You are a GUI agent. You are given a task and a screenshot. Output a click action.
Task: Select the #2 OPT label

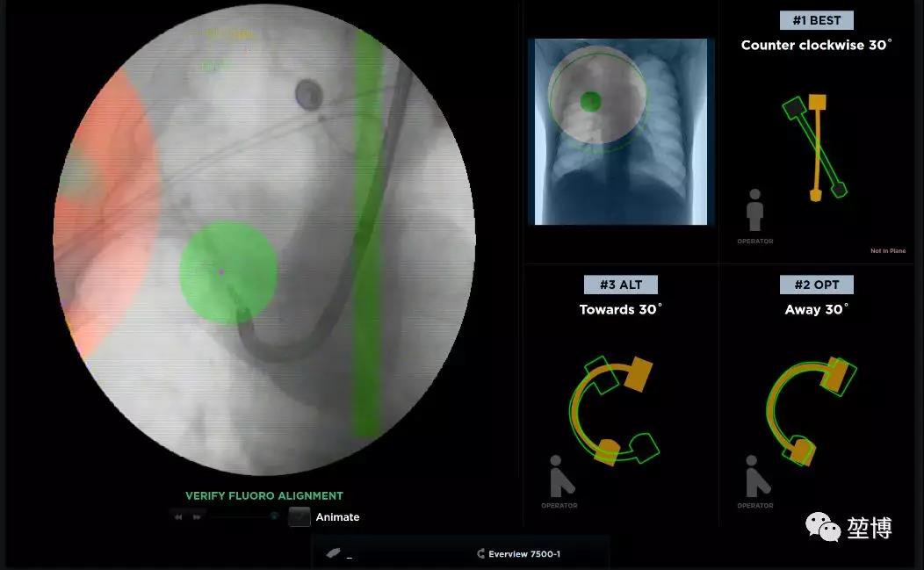[816, 285]
